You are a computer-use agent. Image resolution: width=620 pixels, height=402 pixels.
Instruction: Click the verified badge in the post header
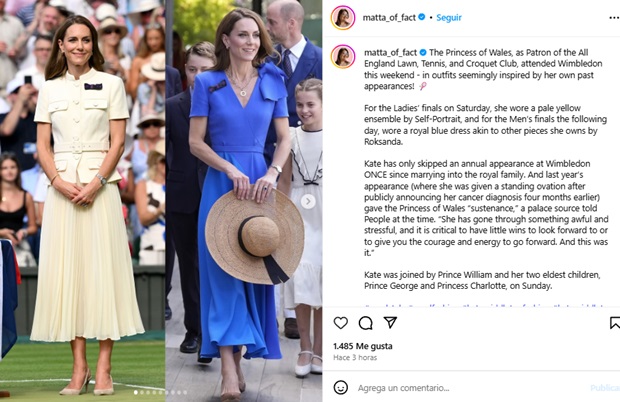[x=422, y=17]
